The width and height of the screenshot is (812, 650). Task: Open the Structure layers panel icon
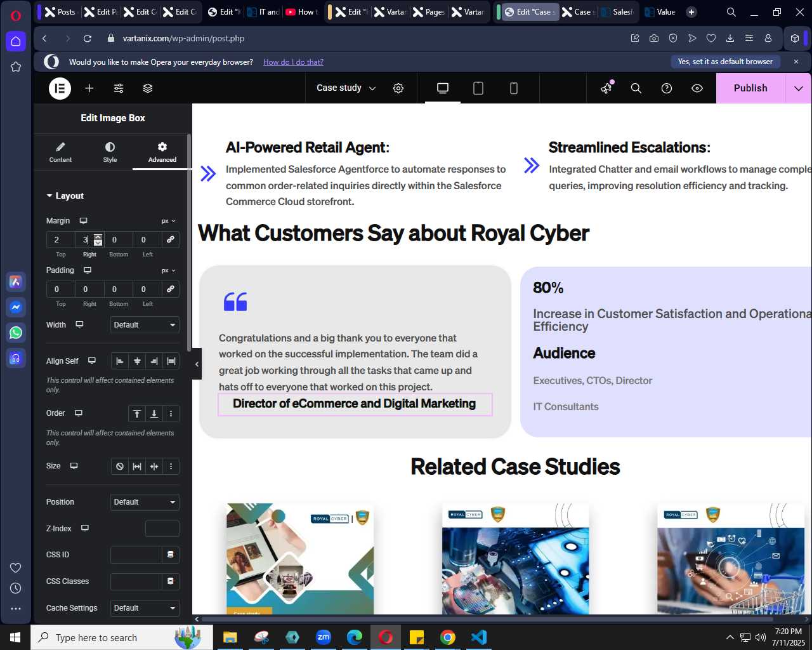point(148,88)
